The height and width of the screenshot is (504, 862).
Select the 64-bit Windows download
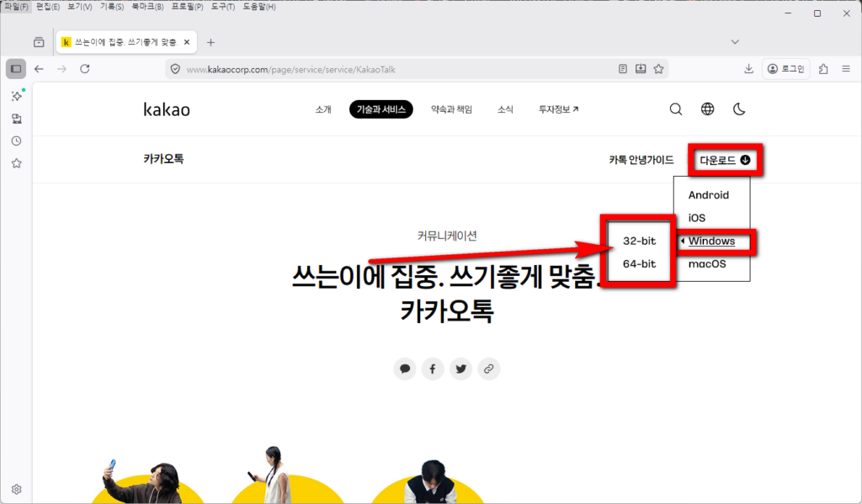point(640,264)
